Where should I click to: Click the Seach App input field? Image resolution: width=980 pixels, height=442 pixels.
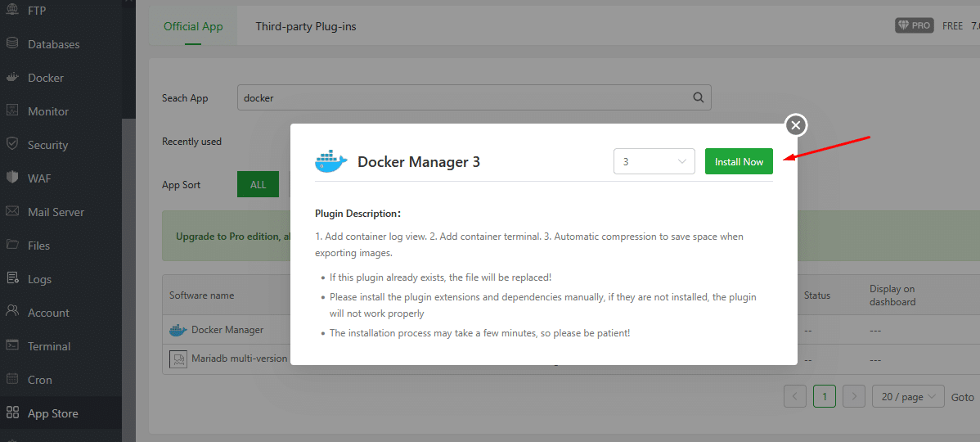pos(474,97)
